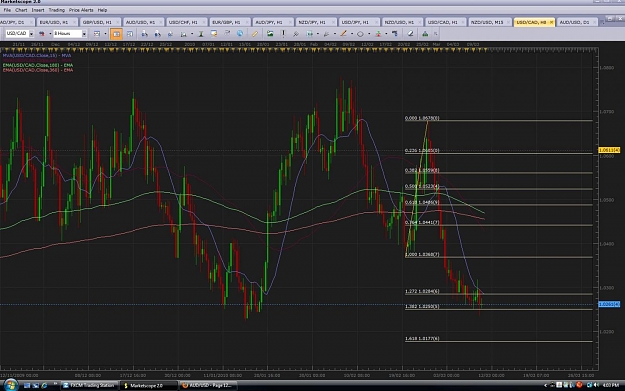Viewport: 625px width, 391px height.
Task: Switch to FXCM Trading Station taskbar button
Action: (89, 385)
